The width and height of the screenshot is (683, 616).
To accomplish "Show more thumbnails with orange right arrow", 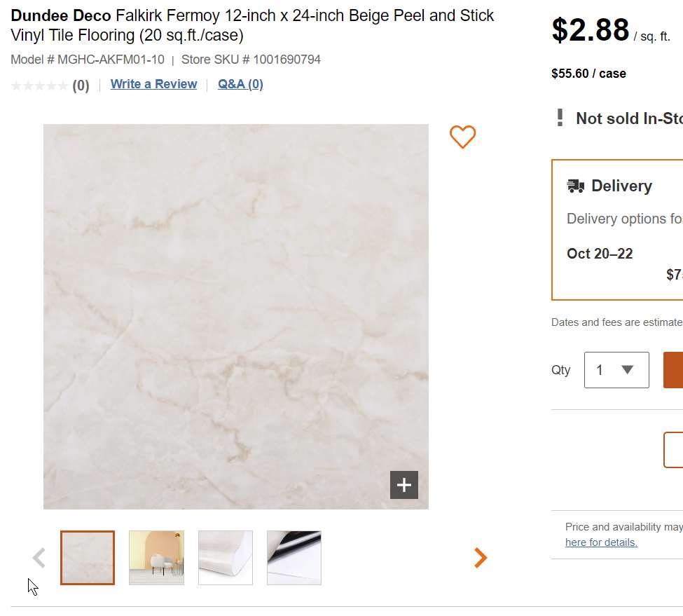I will pyautogui.click(x=480, y=558).
